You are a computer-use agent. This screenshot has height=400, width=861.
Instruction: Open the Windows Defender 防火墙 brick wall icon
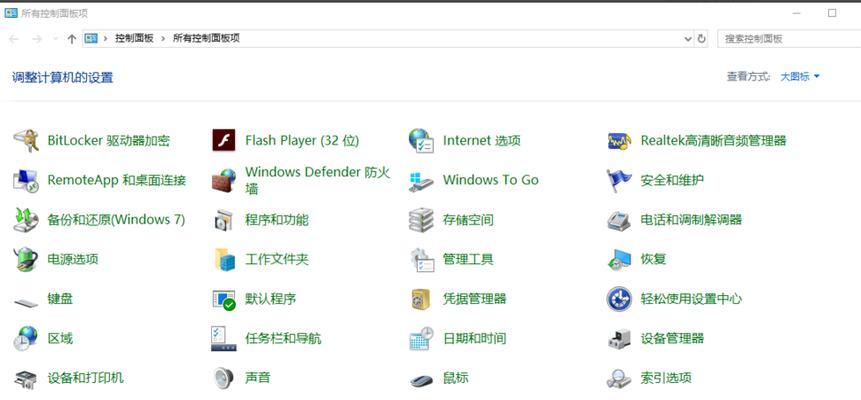point(223,180)
